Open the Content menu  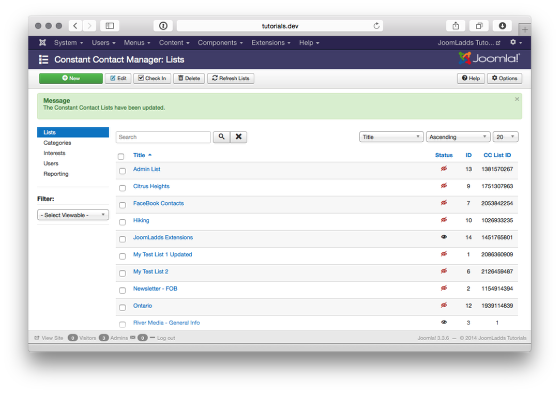pyautogui.click(x=174, y=43)
